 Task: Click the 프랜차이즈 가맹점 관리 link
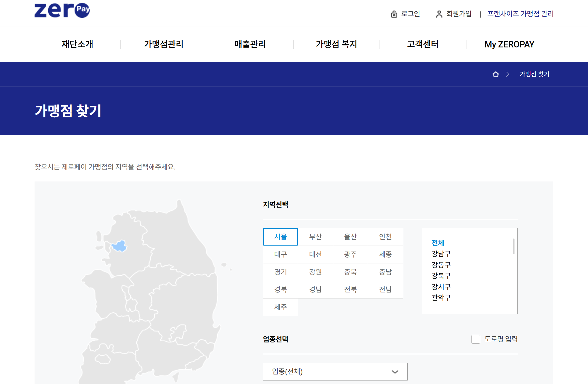520,14
